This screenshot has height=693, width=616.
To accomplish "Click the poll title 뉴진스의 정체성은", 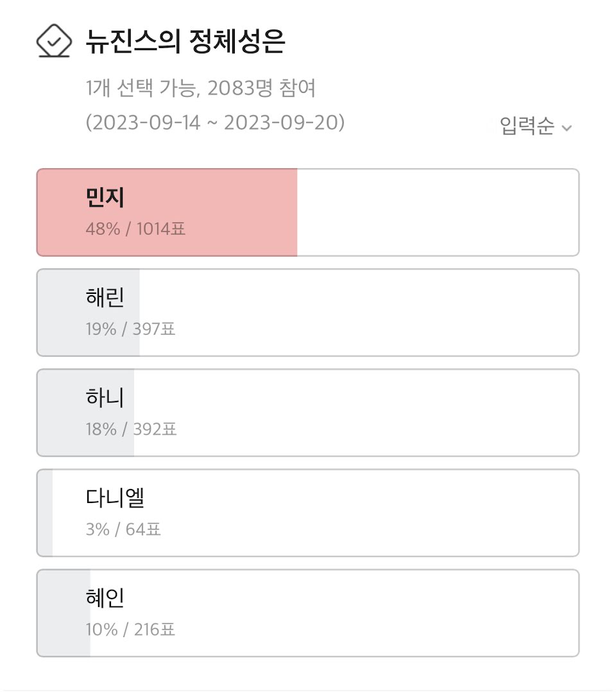I will click(185, 42).
